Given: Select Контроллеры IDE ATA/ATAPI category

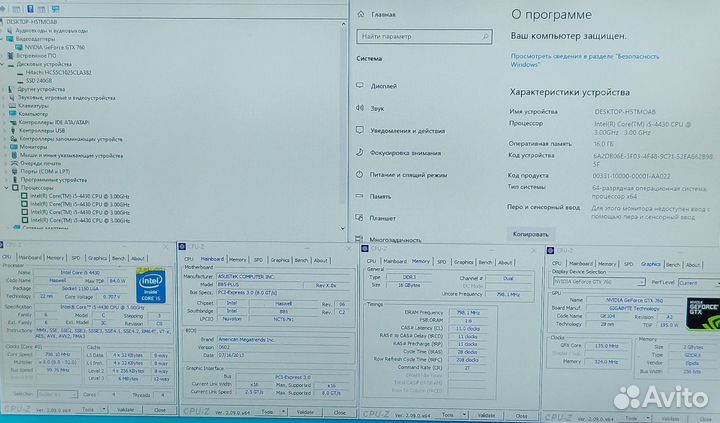Looking at the screenshot, I should click(x=54, y=122).
